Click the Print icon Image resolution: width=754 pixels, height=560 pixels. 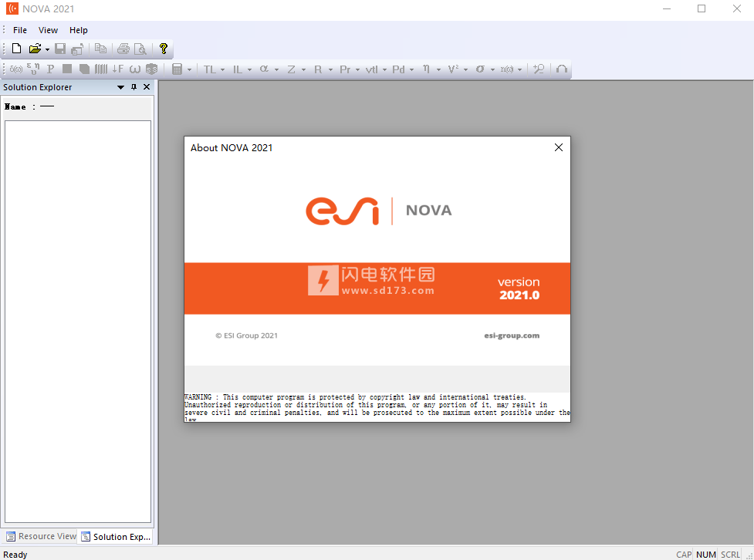point(123,49)
